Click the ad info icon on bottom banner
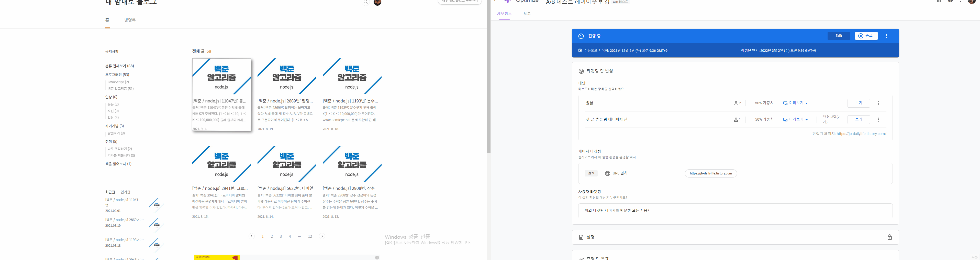The height and width of the screenshot is (260, 980). pyautogui.click(x=377, y=258)
